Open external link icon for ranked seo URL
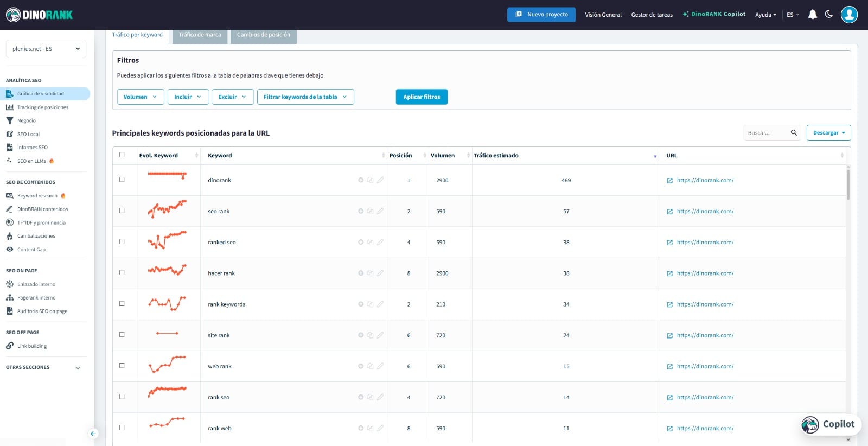Image resolution: width=868 pixels, height=446 pixels. pyautogui.click(x=669, y=243)
